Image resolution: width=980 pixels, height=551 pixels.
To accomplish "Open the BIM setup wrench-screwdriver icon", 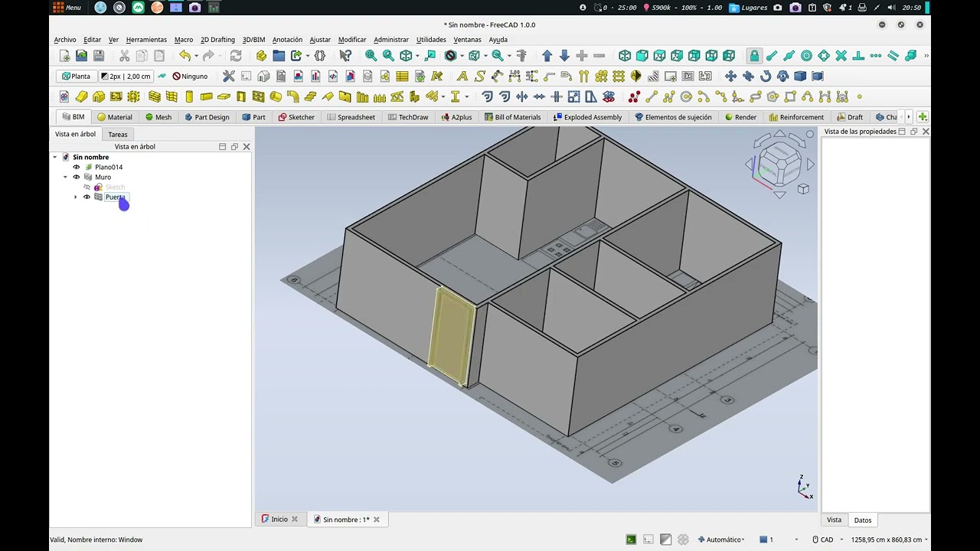I will [228, 76].
